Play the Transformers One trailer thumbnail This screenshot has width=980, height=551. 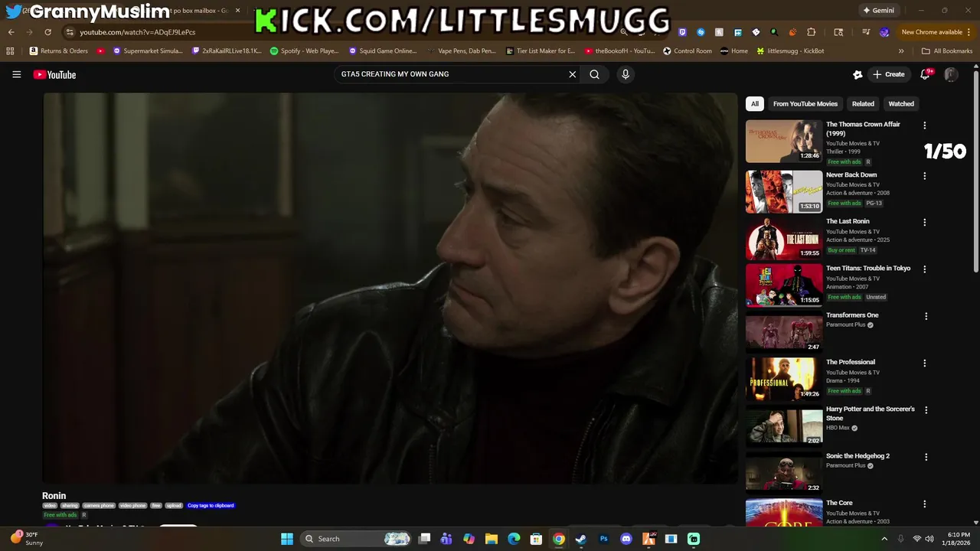(784, 332)
